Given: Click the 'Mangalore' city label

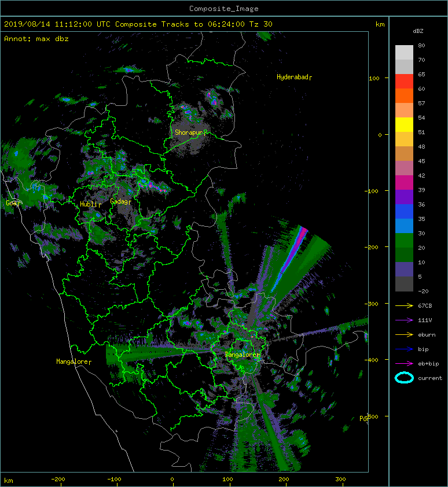Looking at the screenshot, I should tap(72, 361).
